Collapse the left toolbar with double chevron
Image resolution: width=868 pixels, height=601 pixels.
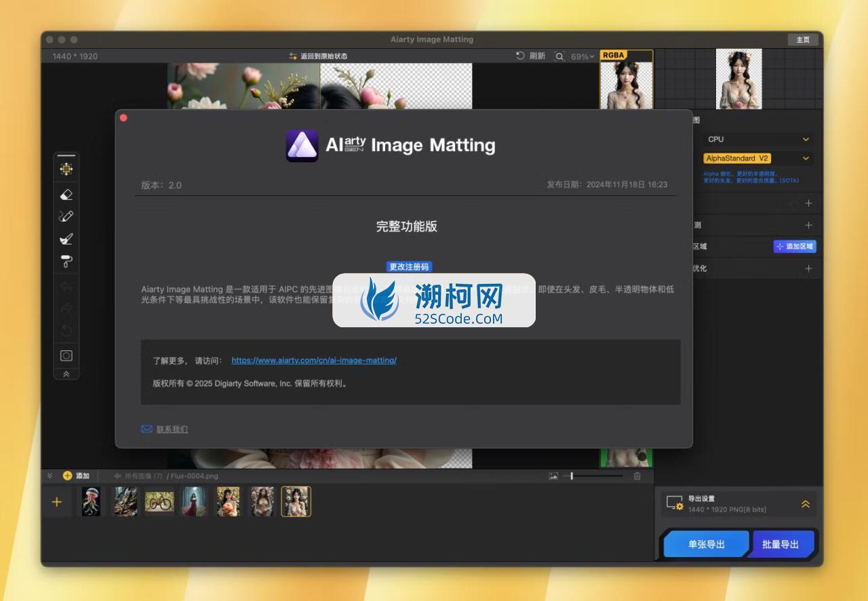click(x=66, y=374)
